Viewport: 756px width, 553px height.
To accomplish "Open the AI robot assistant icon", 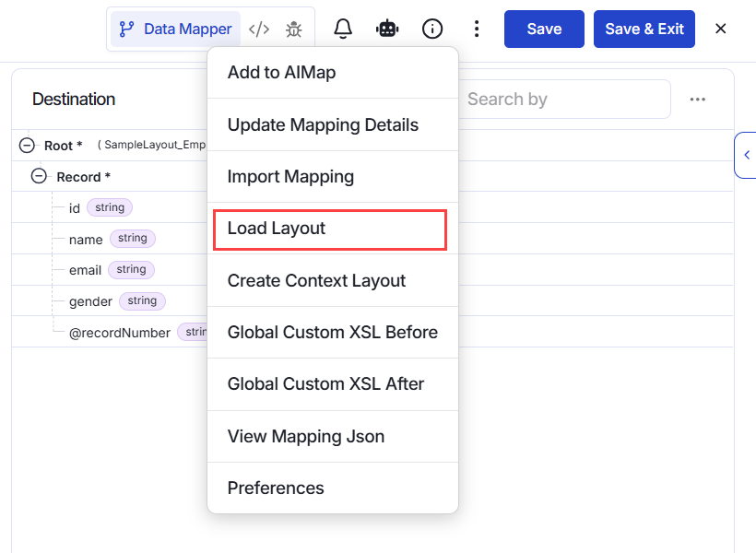I will [x=387, y=29].
